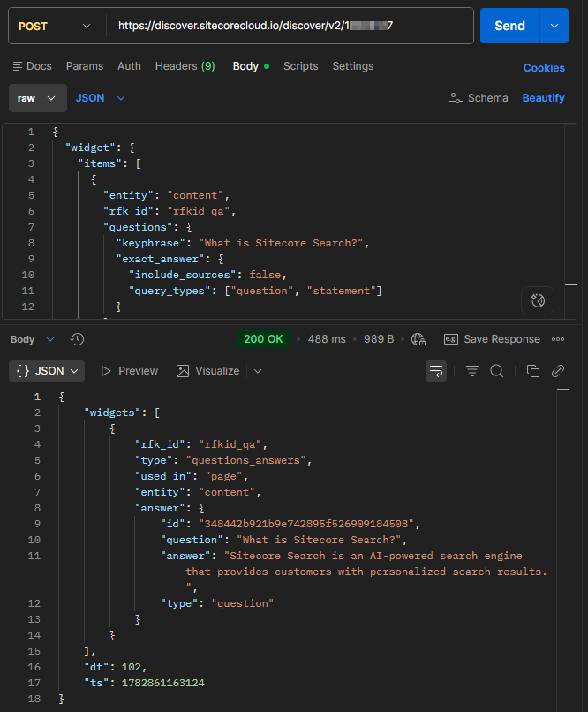Open the Schema panel
Screen dimensions: 588x712
(479, 98)
